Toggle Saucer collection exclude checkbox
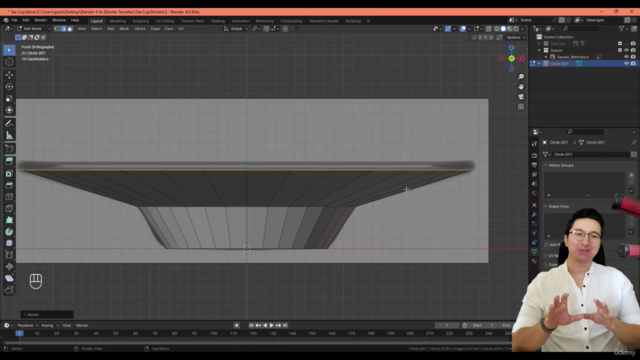 click(620, 50)
